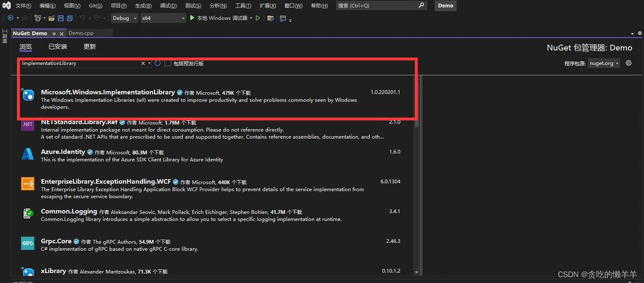Click the save all files icon
Screen dimensions: 644x283
click(x=70, y=18)
